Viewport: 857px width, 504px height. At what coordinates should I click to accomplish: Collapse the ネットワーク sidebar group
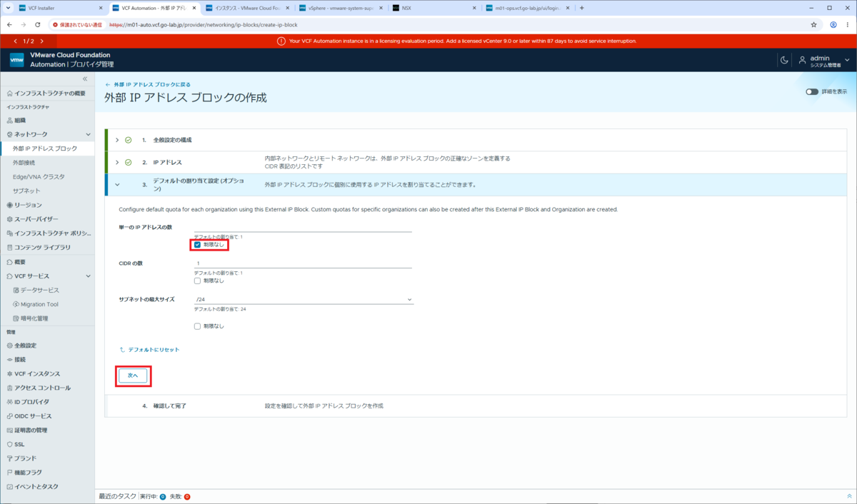89,134
